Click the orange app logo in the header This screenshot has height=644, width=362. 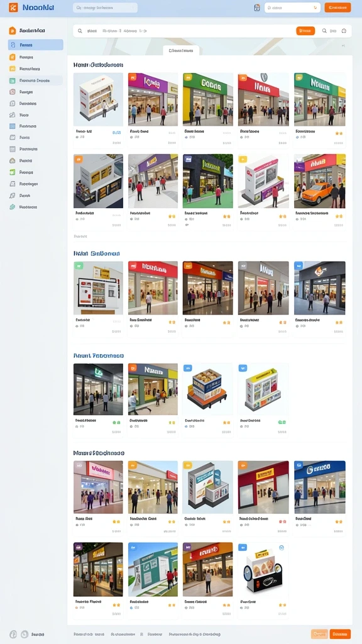pyautogui.click(x=14, y=8)
